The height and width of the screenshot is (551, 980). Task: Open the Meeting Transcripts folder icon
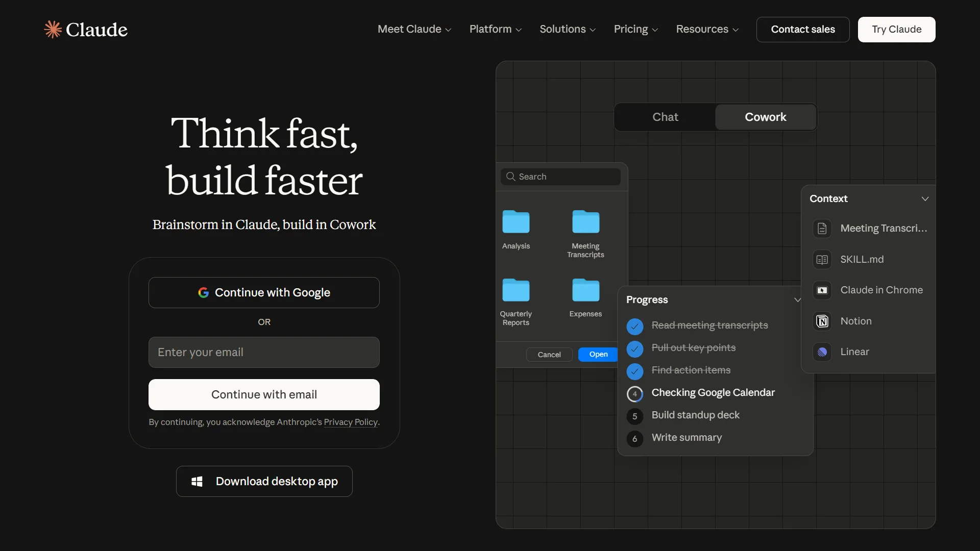[585, 222]
